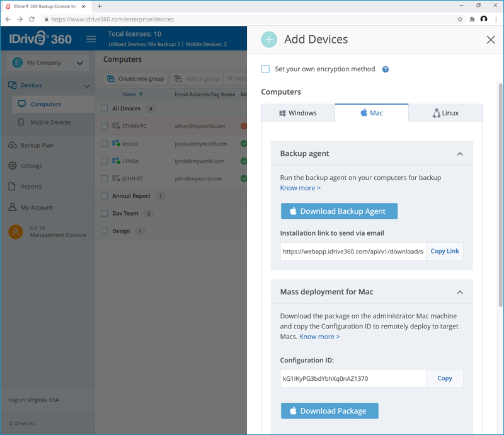Click Copy Link for installation link
This screenshot has height=435, width=504.
click(x=445, y=252)
